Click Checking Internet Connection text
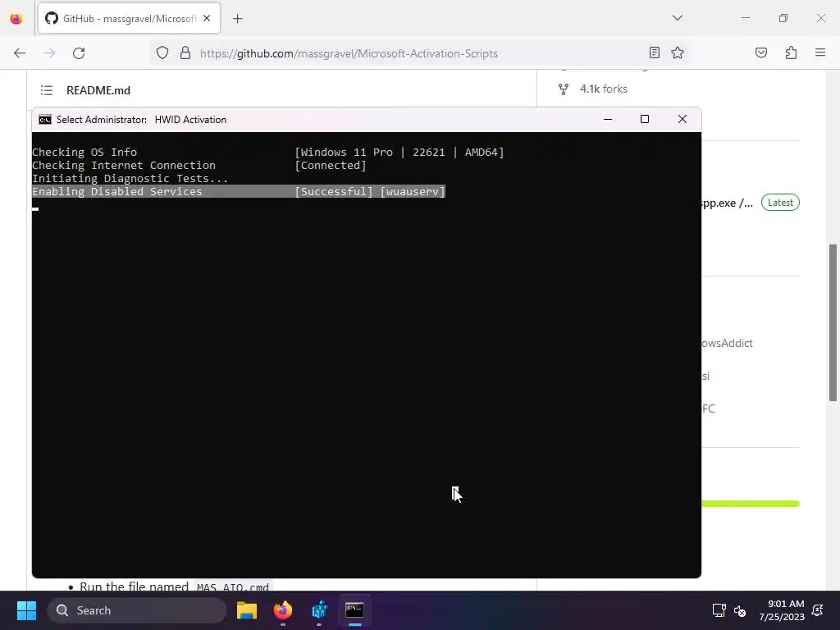840x630 pixels. [124, 165]
